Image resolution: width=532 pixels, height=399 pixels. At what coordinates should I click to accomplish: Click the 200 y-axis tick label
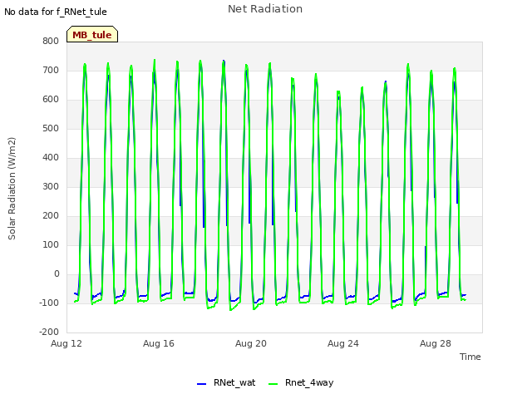click(51, 215)
